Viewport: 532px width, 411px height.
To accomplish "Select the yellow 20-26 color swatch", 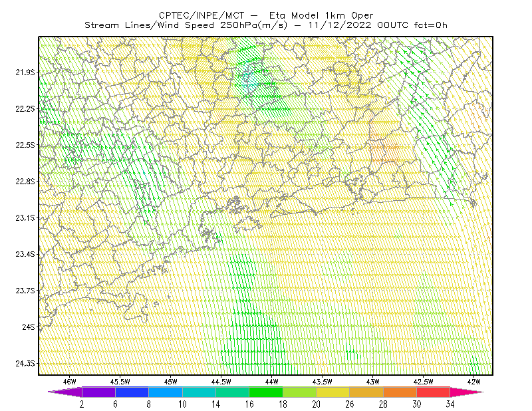I will point(333,392).
